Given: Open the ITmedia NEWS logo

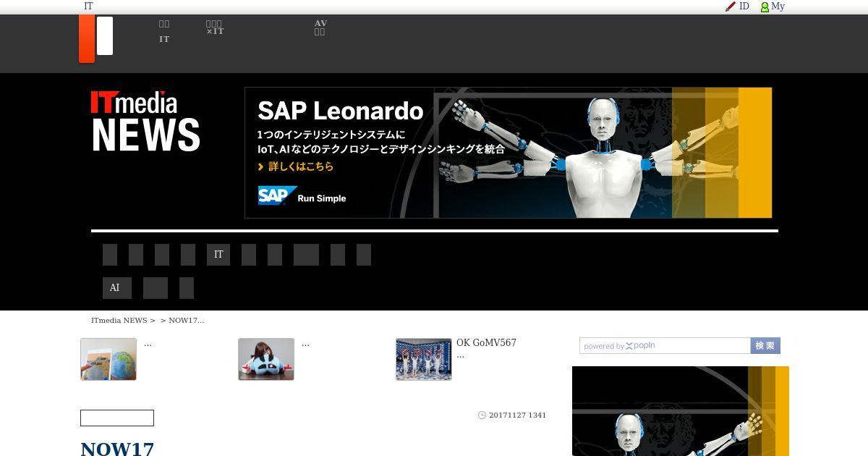Looking at the screenshot, I should [145, 122].
